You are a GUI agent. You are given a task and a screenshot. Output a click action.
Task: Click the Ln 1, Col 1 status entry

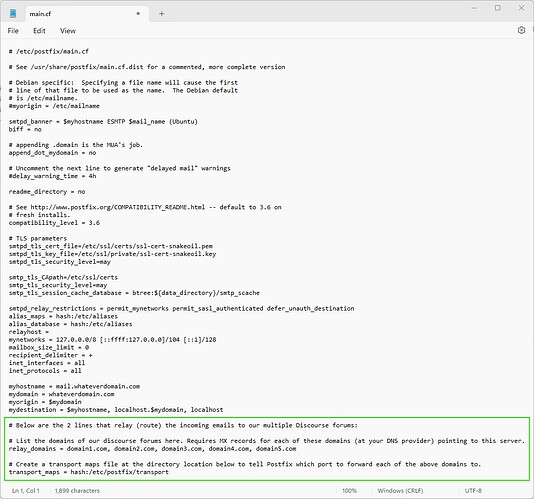coord(26,490)
